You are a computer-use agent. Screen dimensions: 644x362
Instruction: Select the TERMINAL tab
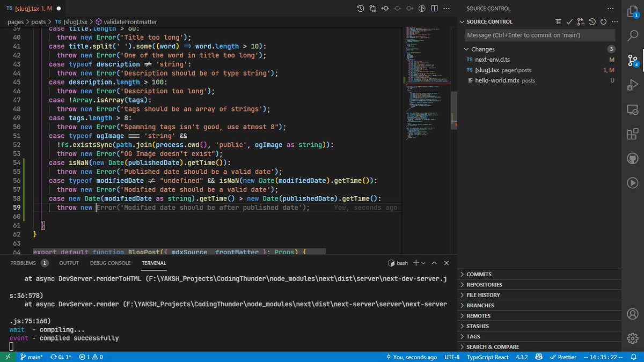click(x=154, y=263)
